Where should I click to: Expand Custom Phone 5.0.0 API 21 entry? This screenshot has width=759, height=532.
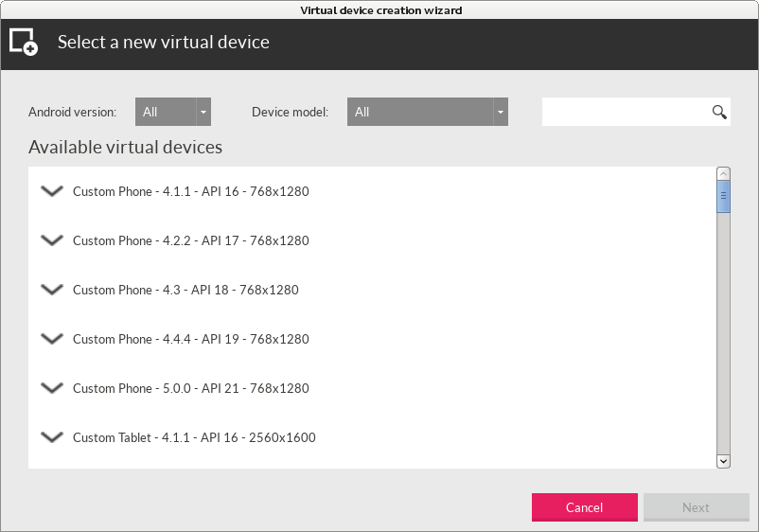[x=52, y=388]
